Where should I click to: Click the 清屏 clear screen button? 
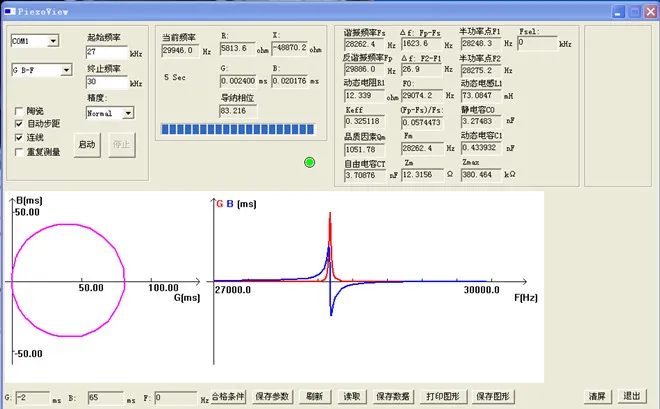pos(597,396)
